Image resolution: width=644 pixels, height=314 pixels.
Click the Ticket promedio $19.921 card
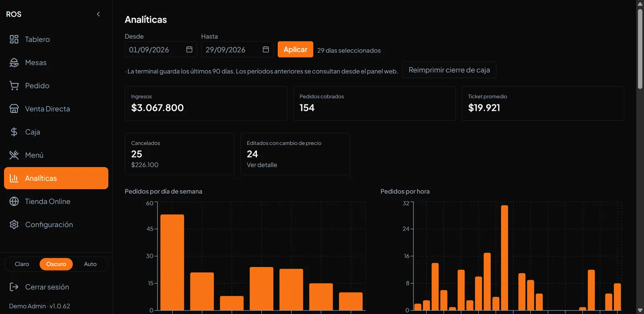[543, 103]
